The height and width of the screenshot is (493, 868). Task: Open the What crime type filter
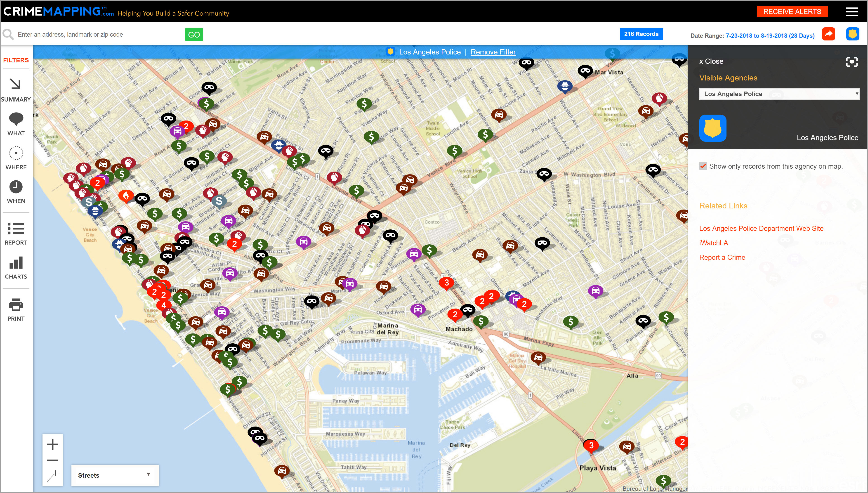[16, 124]
